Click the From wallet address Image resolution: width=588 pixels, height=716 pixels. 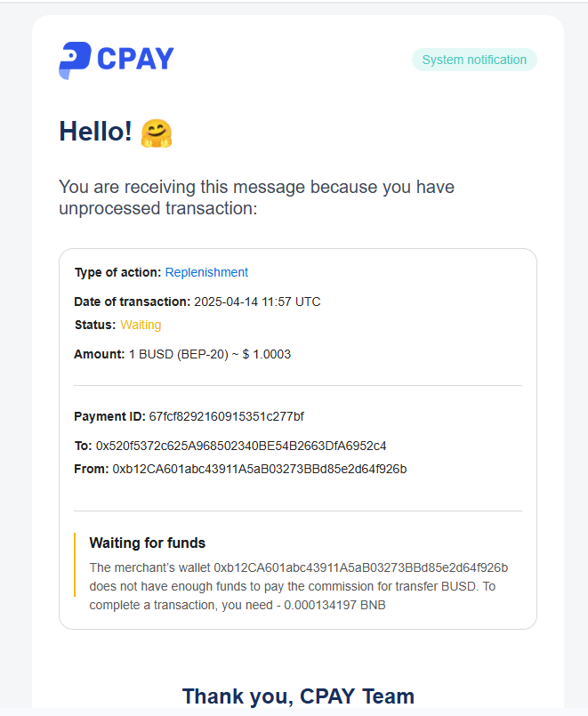(259, 469)
